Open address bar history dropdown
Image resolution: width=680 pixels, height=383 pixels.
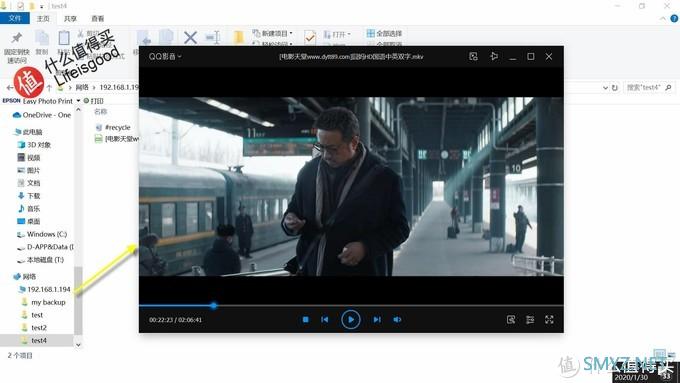(x=605, y=88)
